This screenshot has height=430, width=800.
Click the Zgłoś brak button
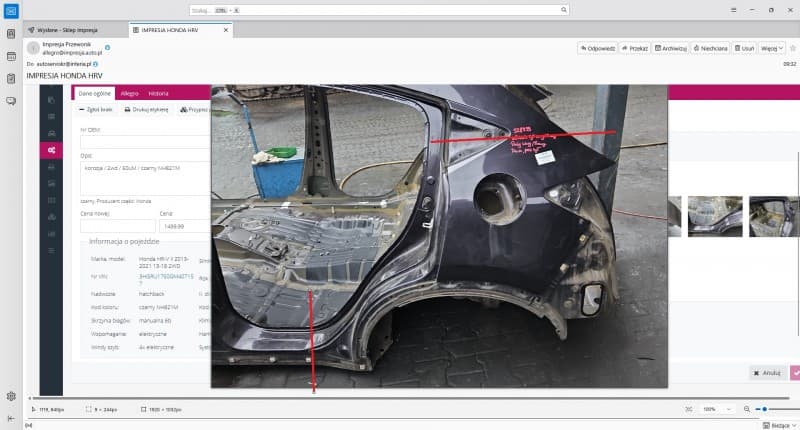(x=96, y=109)
